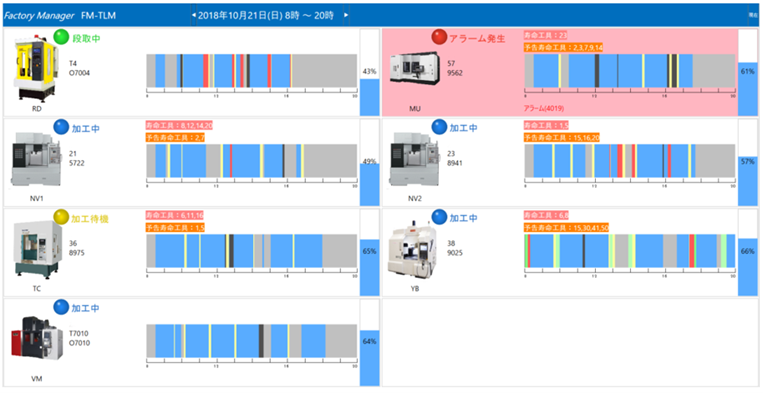Click the TC operation timeline chart

[252, 250]
